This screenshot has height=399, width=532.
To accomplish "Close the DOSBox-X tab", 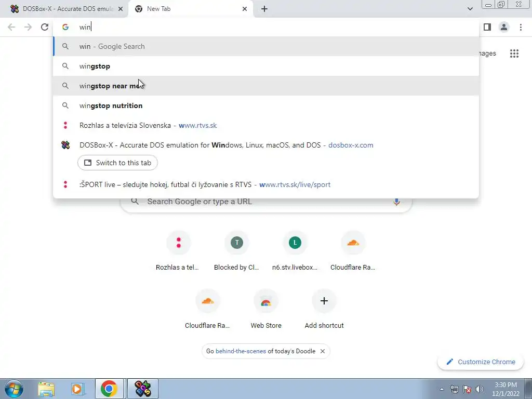I will pos(121,9).
